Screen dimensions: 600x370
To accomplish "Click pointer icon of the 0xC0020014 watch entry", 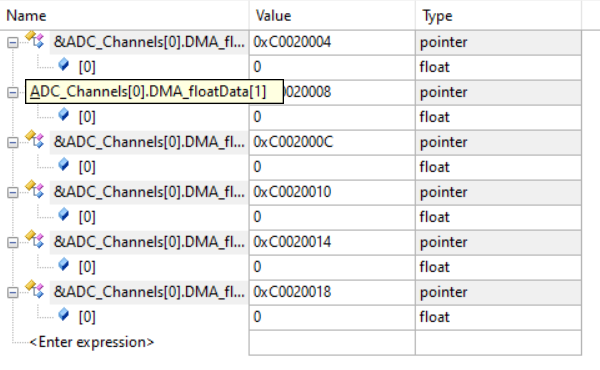I will tap(35, 240).
